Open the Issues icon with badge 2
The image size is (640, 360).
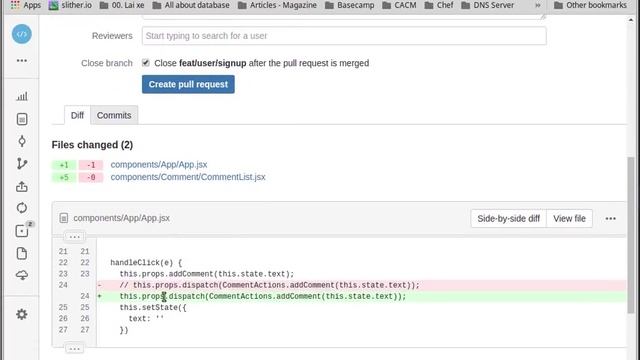tap(22, 231)
